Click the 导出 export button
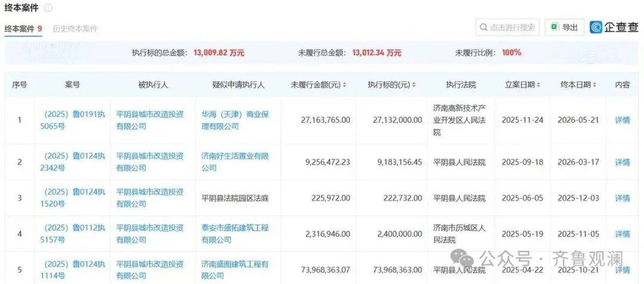The width and height of the screenshot is (644, 284). click(x=564, y=27)
